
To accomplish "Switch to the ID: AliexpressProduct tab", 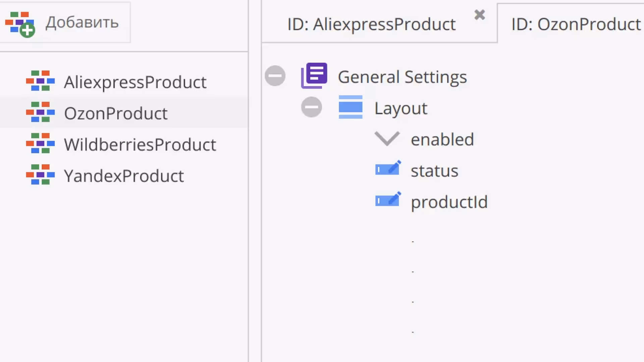I will coord(372,24).
